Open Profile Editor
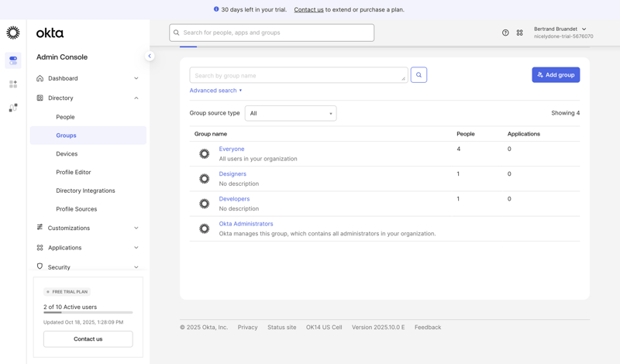The image size is (620, 364). coord(74,172)
